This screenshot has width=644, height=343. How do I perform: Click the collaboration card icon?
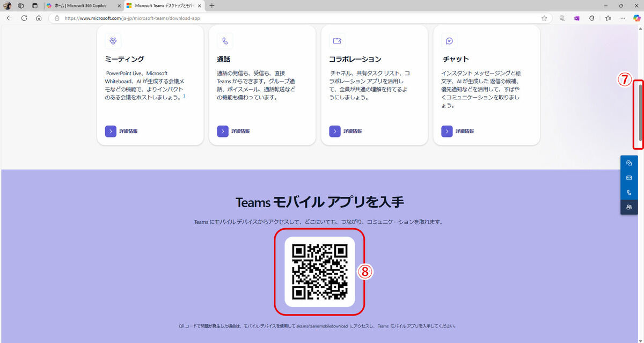337,41
